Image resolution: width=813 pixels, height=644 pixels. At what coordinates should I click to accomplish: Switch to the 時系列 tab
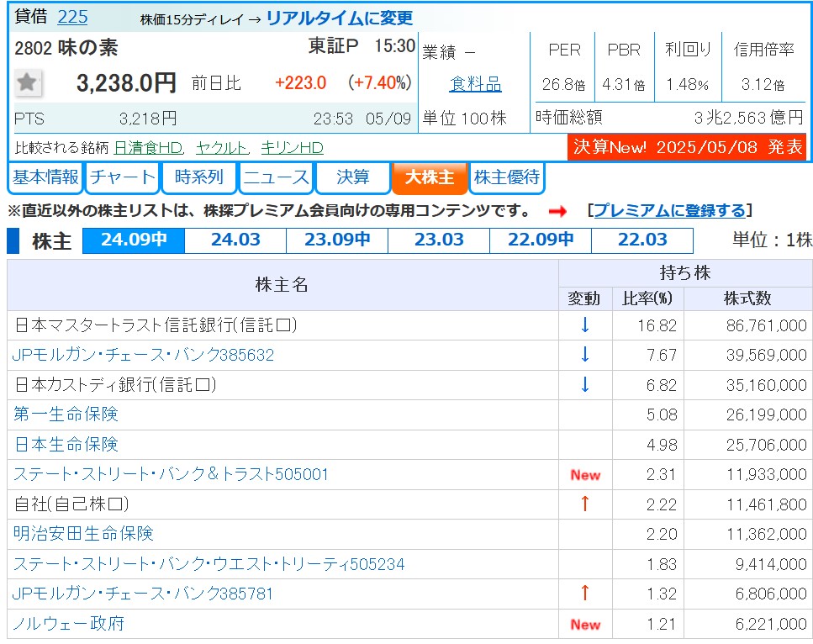199,177
